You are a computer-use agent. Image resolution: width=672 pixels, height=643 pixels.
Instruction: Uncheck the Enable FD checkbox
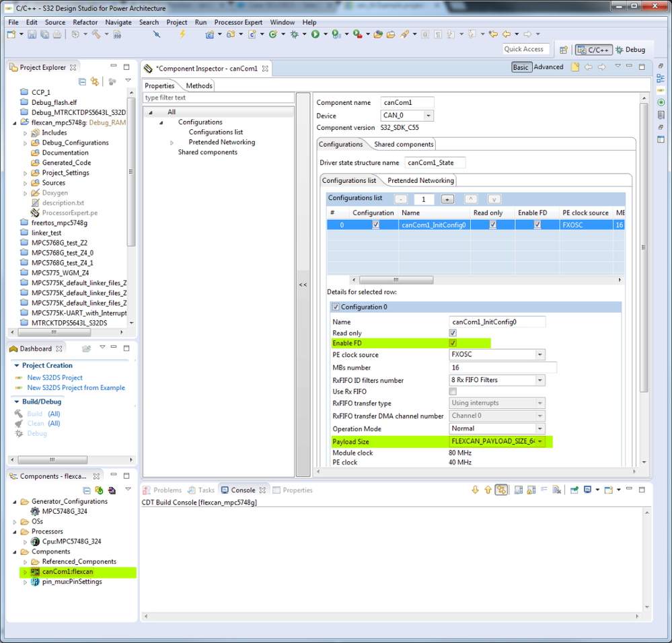click(x=453, y=344)
